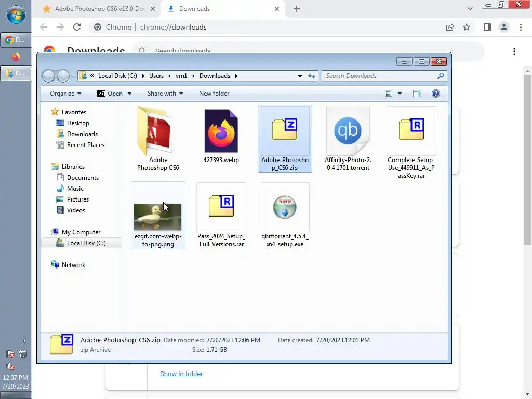Open Recent Places in Favorites
Screen dimensions: 532x399
click(85, 145)
